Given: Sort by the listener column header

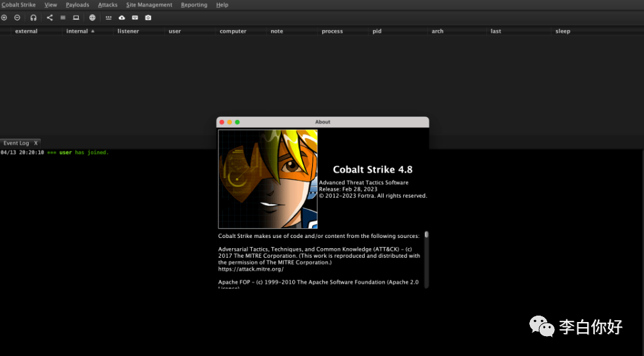Looking at the screenshot, I should pyautogui.click(x=128, y=31).
